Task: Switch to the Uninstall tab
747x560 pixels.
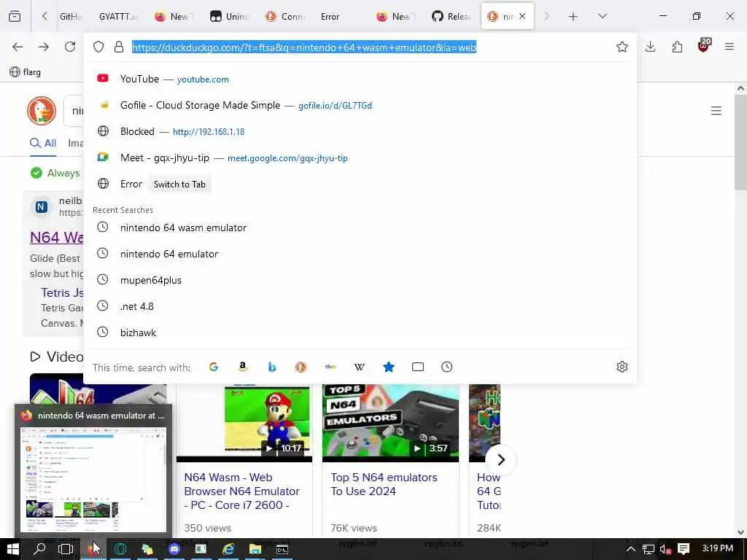Action: pyautogui.click(x=230, y=16)
